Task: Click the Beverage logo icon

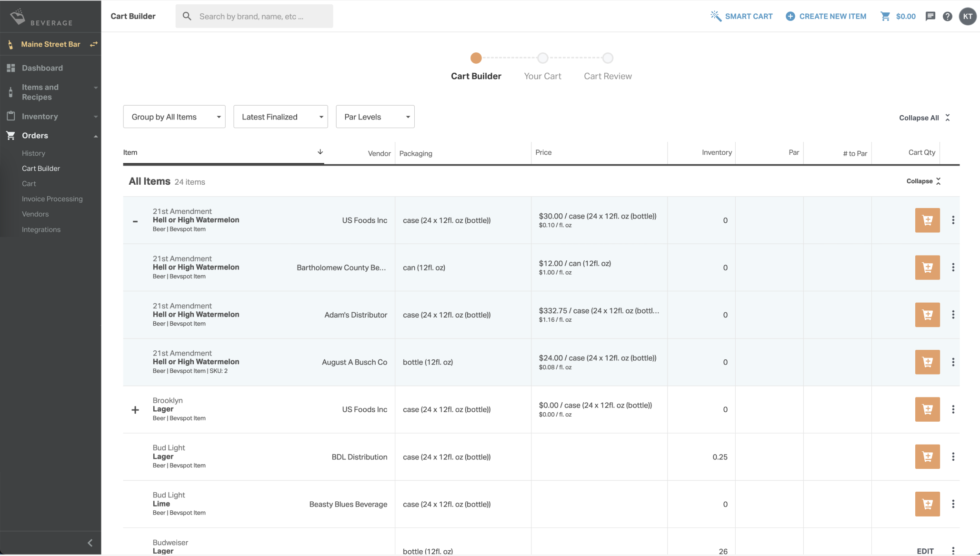Action: click(18, 16)
